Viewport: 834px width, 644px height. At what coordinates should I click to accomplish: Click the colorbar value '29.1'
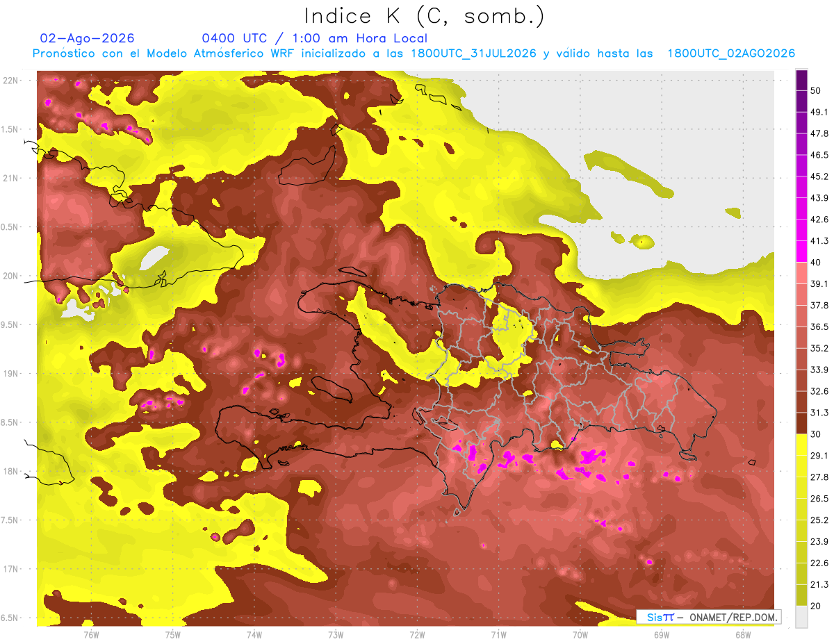pyautogui.click(x=819, y=456)
